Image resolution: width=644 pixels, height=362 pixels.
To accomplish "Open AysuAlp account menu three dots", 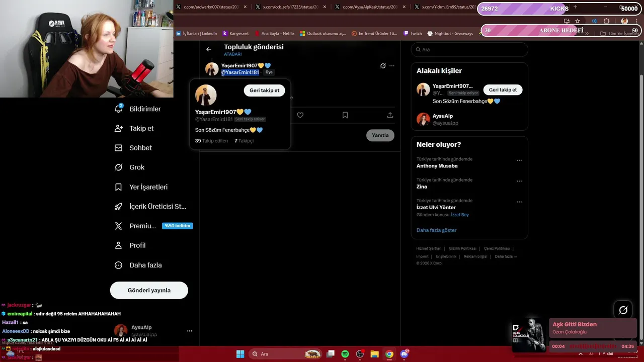I will 190,331.
